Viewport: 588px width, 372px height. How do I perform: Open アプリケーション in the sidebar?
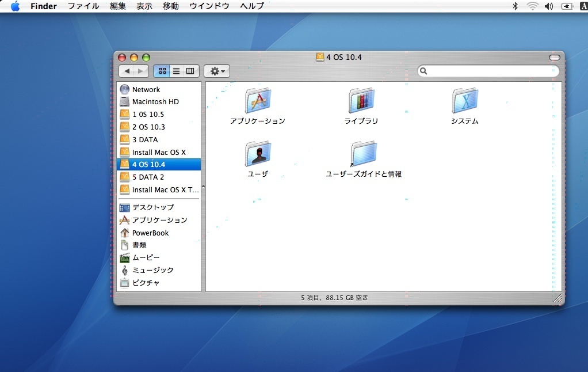[x=159, y=220]
